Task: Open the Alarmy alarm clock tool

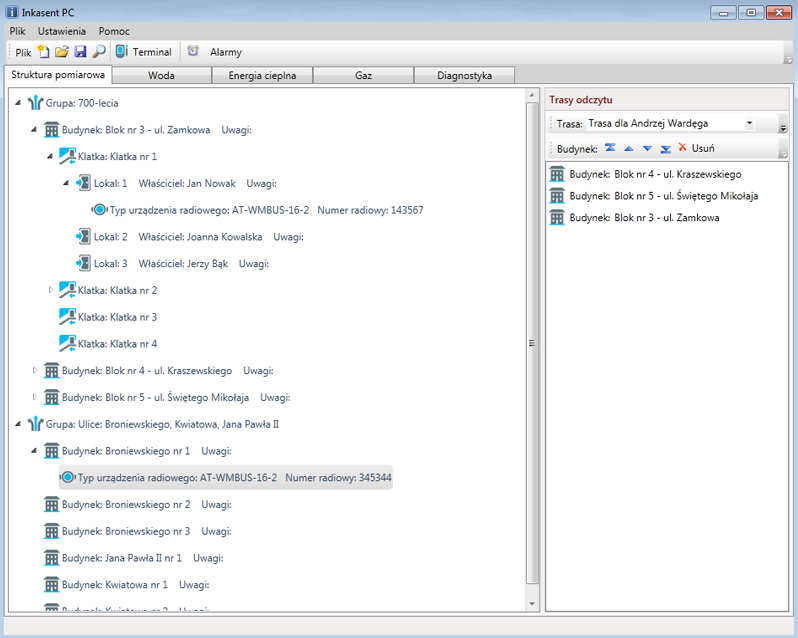Action: (216, 52)
